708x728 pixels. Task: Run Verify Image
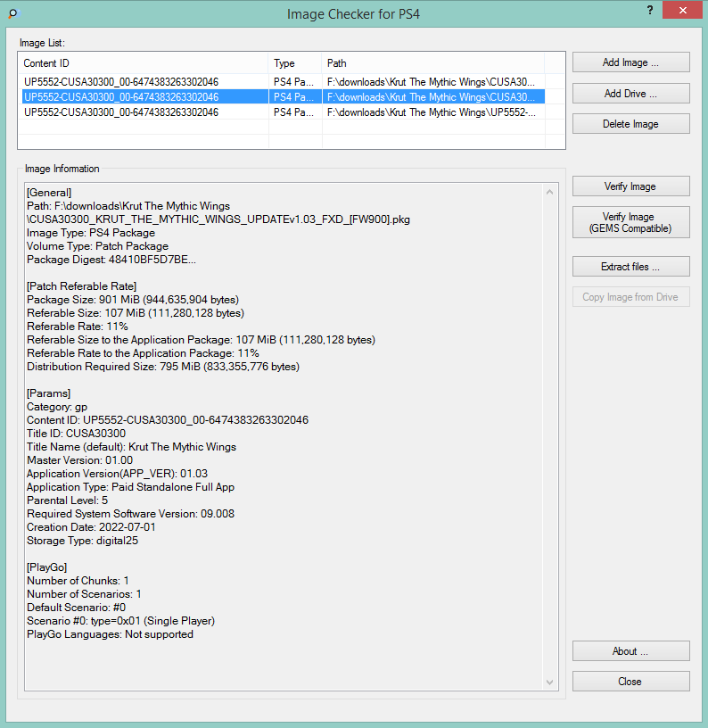(630, 186)
